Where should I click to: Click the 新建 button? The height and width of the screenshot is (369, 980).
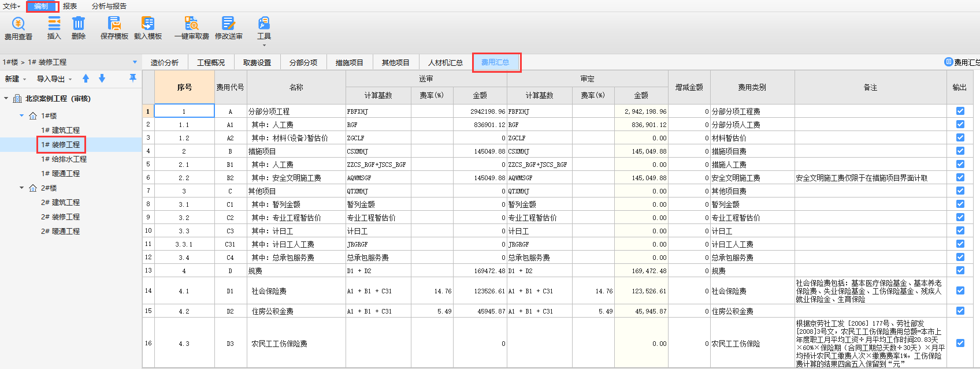[15, 79]
